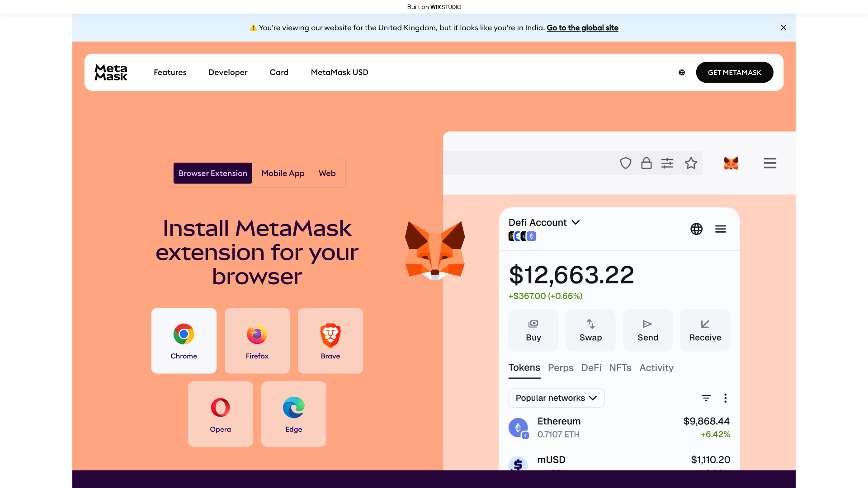Screen dimensions: 868x488
Task: Click the mUSD token name
Action: click(x=552, y=460)
